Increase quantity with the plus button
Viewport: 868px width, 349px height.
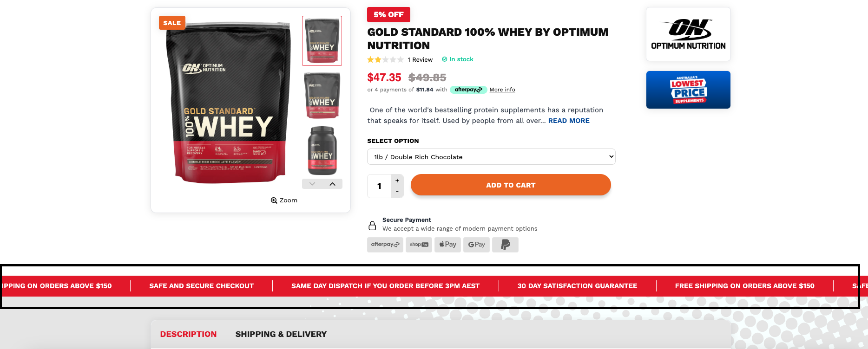pyautogui.click(x=397, y=181)
